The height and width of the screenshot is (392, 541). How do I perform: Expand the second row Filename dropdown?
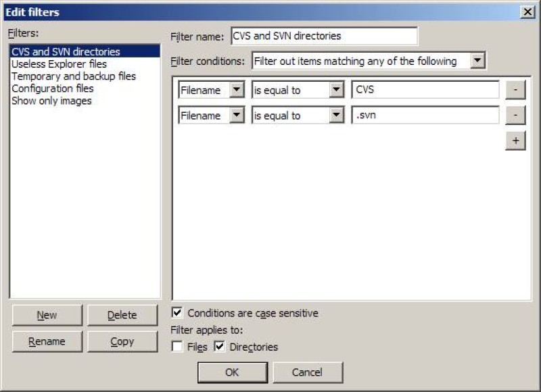coord(236,116)
